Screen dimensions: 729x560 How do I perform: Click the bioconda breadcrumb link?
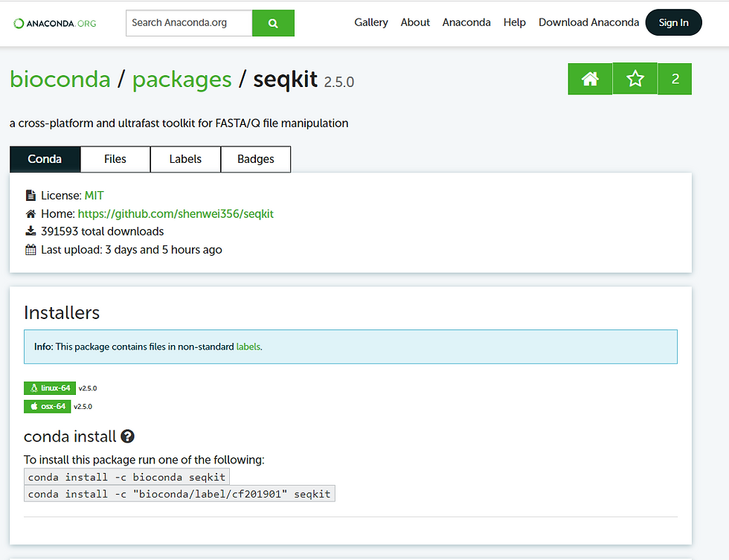[60, 80]
